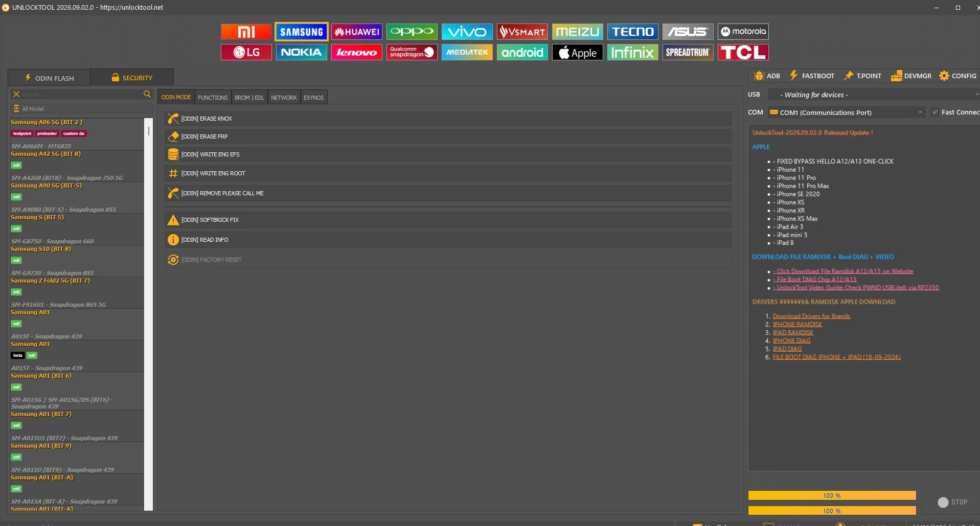Expand the All Model filter dropdown
980x526 pixels.
[82, 109]
